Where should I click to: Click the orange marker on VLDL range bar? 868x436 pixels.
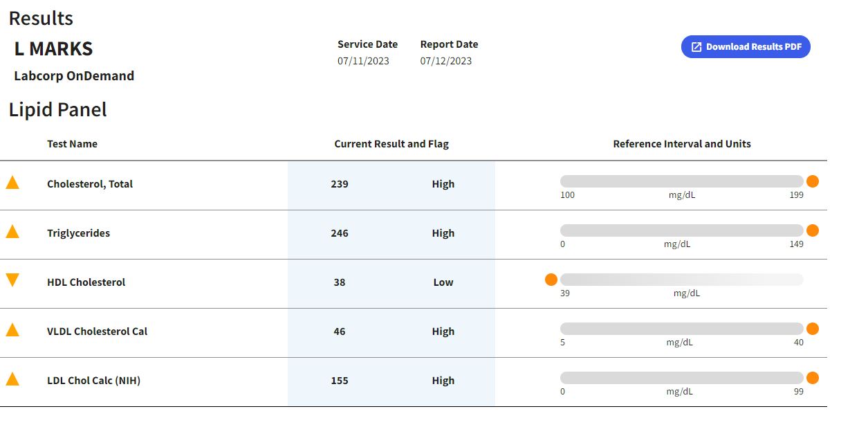pyautogui.click(x=813, y=329)
